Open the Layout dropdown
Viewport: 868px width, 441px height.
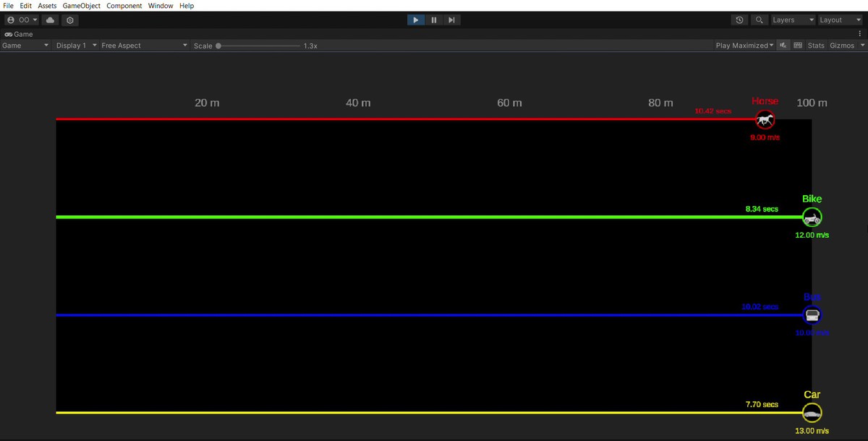click(840, 20)
